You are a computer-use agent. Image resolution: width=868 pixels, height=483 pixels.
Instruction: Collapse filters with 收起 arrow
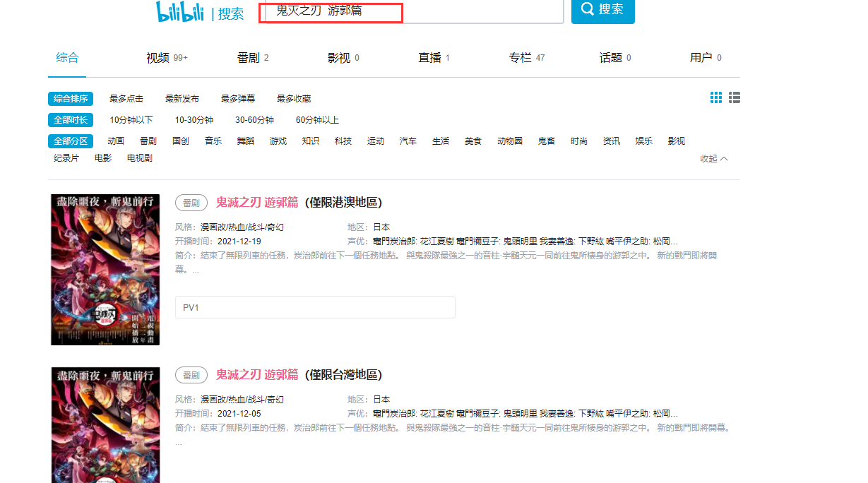pyautogui.click(x=713, y=159)
